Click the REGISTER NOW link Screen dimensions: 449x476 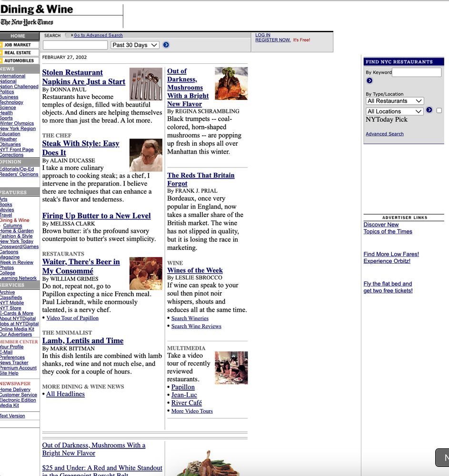273,40
